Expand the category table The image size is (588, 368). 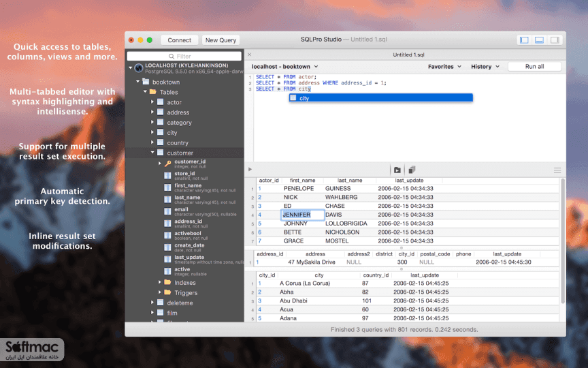click(x=152, y=122)
